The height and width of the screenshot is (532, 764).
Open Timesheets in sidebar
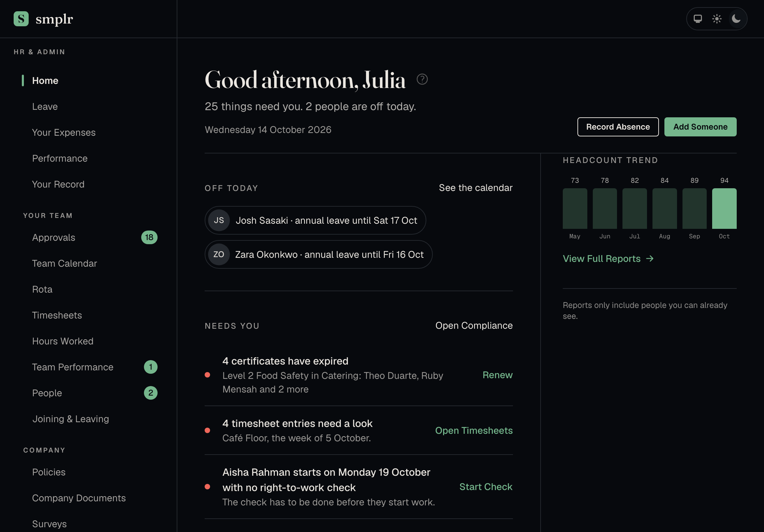click(57, 315)
